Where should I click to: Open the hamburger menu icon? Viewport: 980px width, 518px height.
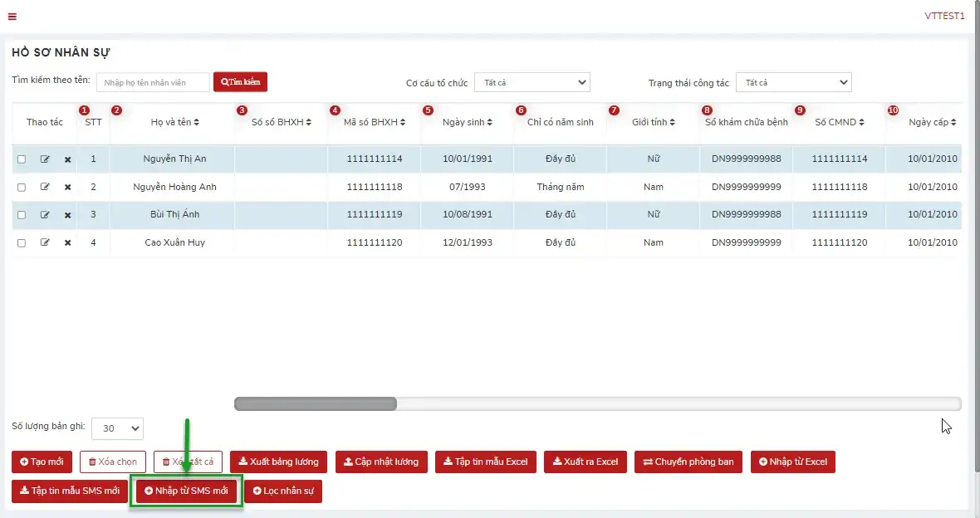[x=12, y=17]
